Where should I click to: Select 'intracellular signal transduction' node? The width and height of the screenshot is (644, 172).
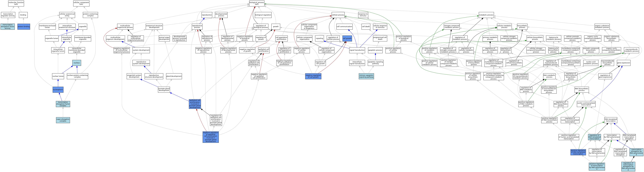[357, 63]
